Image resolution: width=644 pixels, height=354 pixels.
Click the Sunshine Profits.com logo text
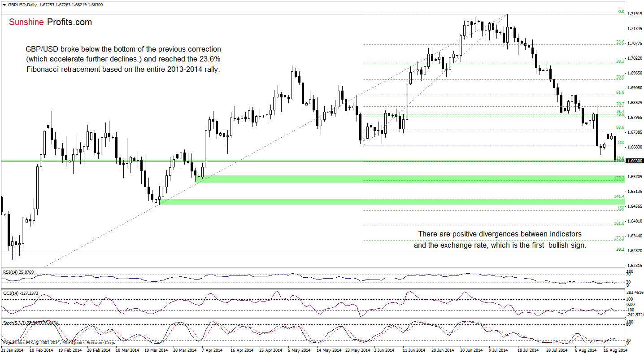click(50, 22)
